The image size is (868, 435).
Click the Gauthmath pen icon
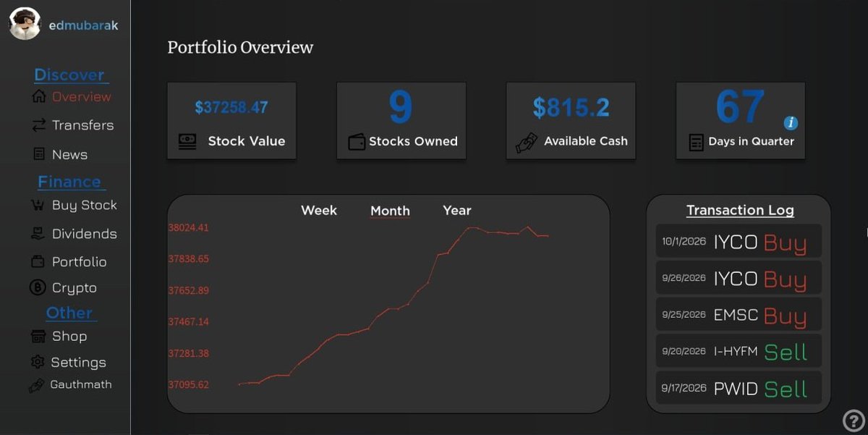pyautogui.click(x=37, y=386)
